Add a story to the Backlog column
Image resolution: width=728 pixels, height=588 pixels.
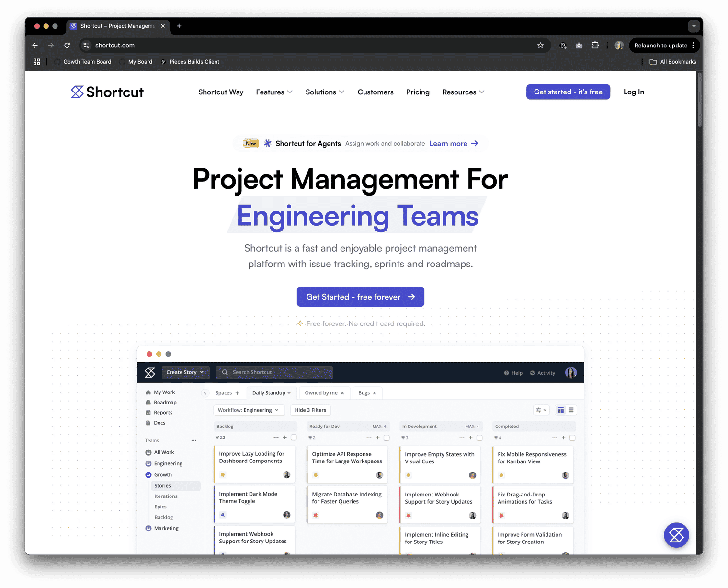click(285, 438)
